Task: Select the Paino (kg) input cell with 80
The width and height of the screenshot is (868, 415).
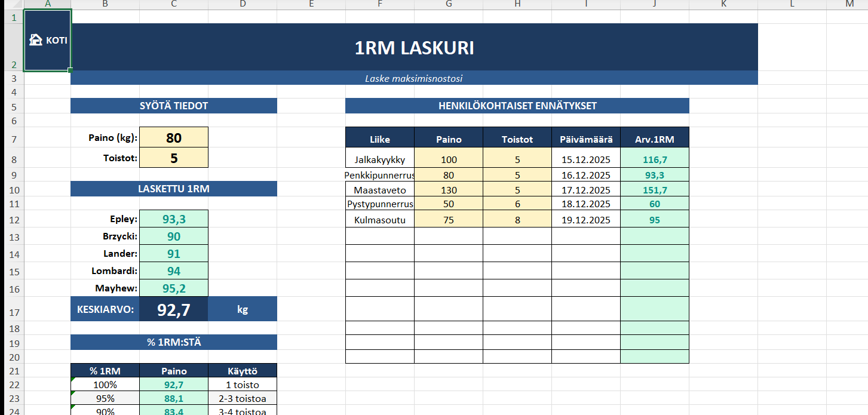Action: point(174,138)
